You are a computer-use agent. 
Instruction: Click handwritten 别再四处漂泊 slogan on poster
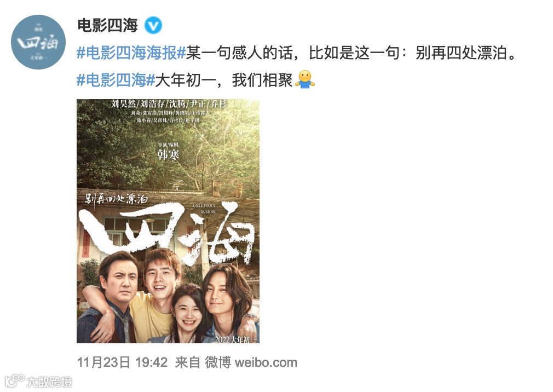(x=117, y=199)
